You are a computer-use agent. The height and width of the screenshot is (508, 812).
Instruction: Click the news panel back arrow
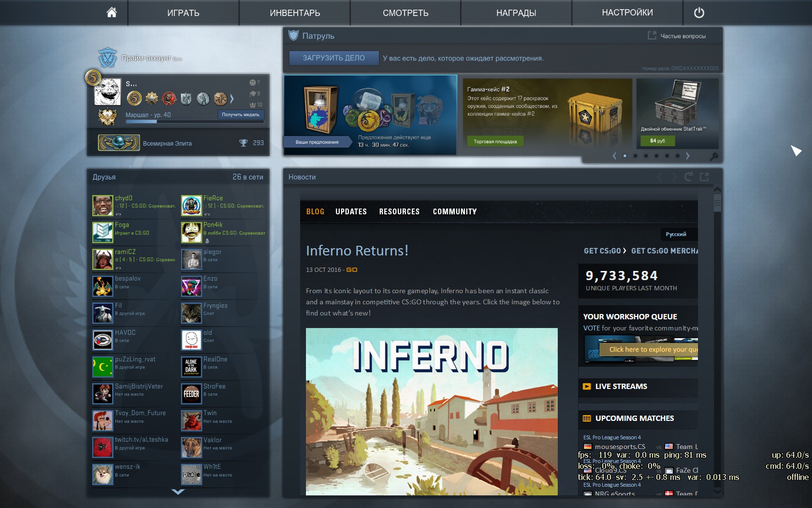pos(661,177)
